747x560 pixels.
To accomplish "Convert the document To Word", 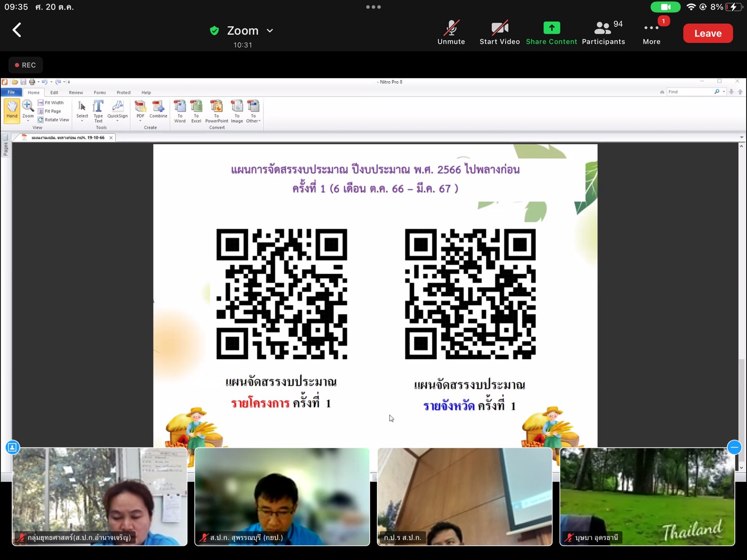I will [x=180, y=111].
